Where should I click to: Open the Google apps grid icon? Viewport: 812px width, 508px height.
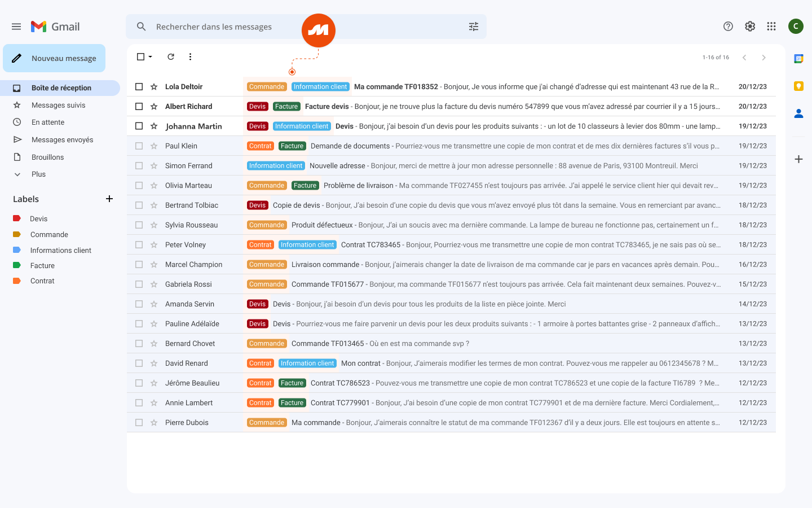(x=771, y=27)
